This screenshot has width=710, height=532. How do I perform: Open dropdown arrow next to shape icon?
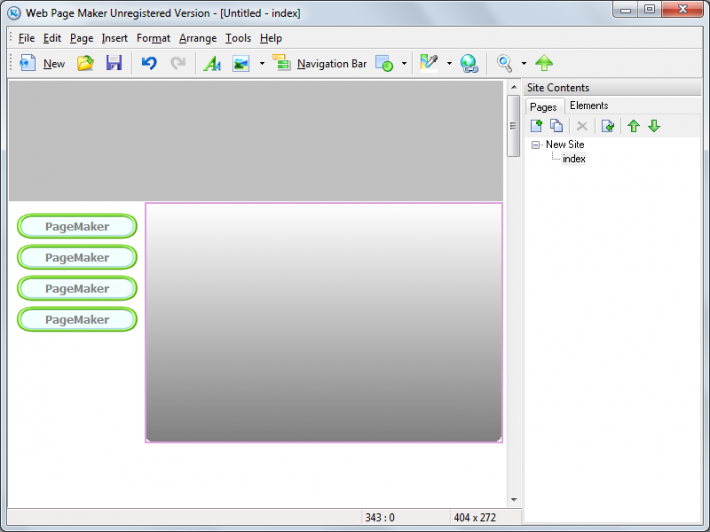[404, 63]
